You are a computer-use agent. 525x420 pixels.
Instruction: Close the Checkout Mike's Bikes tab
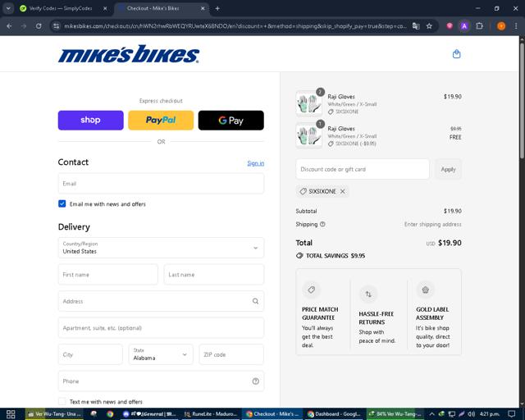tap(203, 8)
